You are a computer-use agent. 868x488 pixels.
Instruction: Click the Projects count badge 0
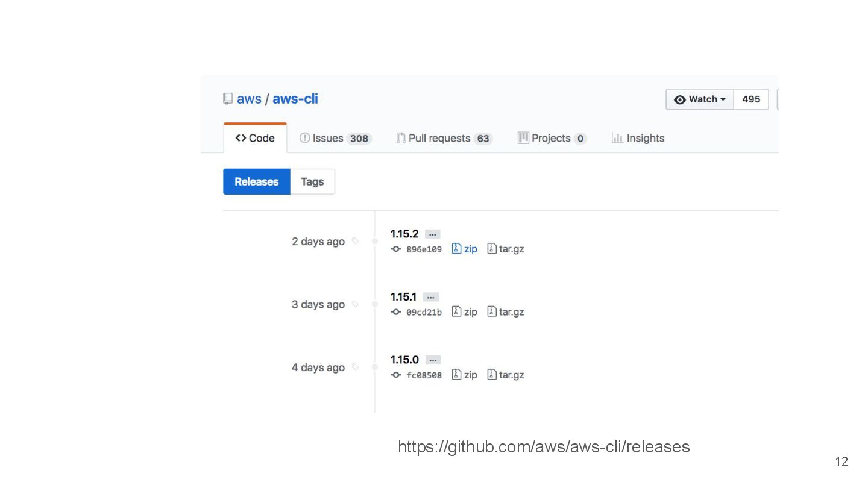tap(580, 139)
